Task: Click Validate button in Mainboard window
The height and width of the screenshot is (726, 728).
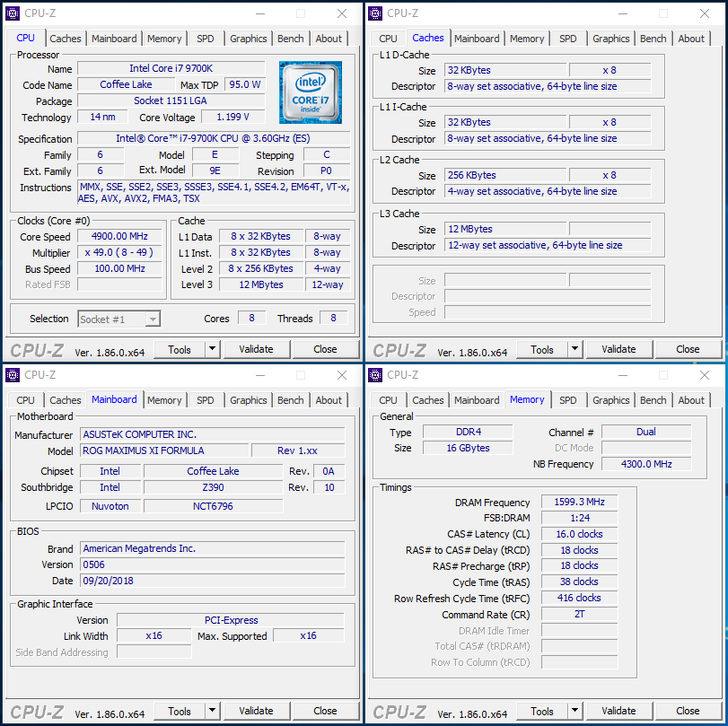Action: pos(257,711)
